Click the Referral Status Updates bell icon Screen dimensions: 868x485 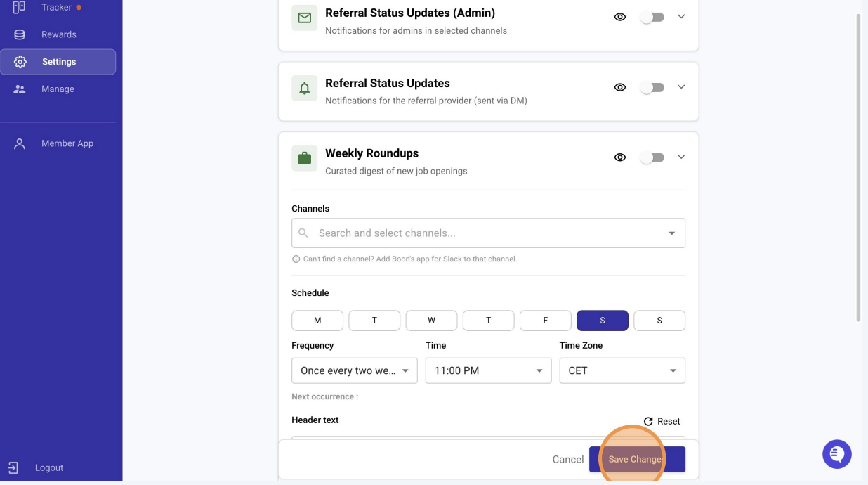(305, 89)
